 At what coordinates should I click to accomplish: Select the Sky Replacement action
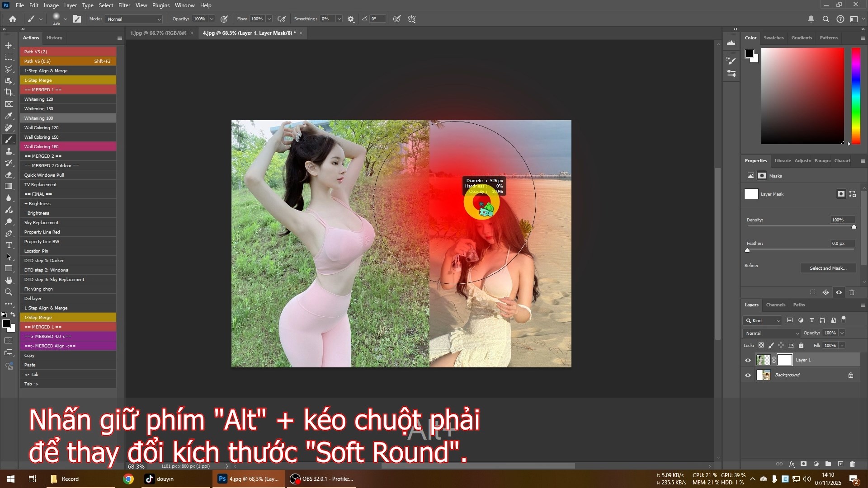click(x=41, y=222)
